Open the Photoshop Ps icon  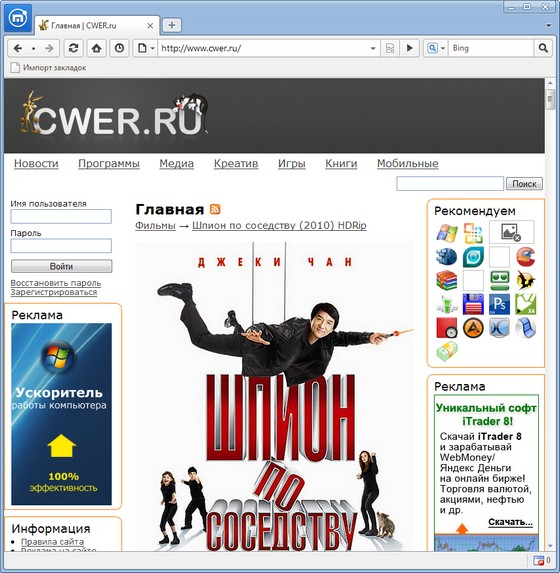click(499, 304)
